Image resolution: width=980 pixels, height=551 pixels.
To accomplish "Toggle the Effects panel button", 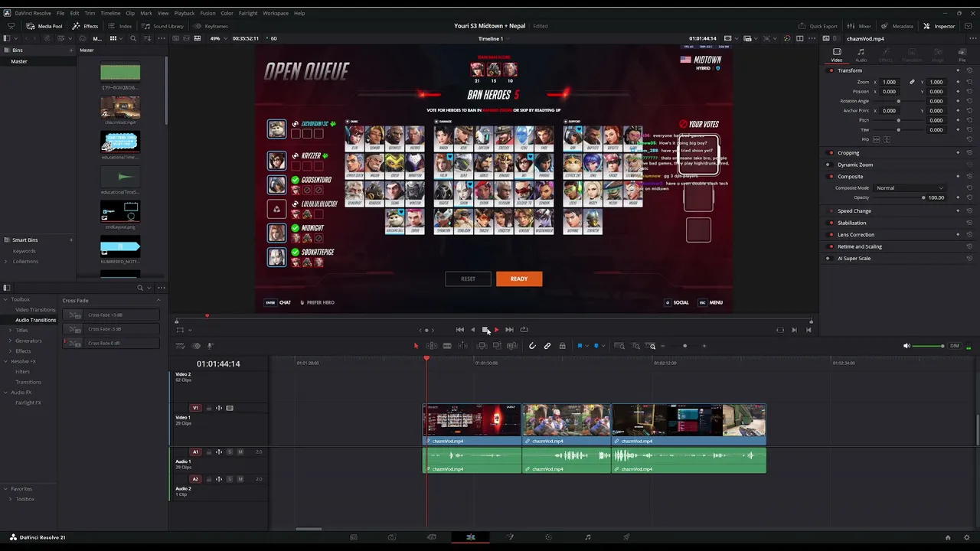I will pos(85,26).
